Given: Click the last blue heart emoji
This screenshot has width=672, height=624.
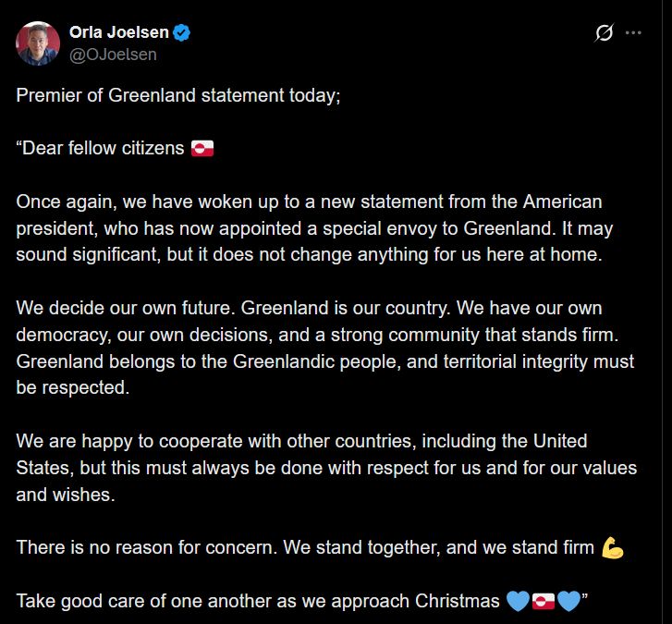Looking at the screenshot, I should pyautogui.click(x=568, y=602).
